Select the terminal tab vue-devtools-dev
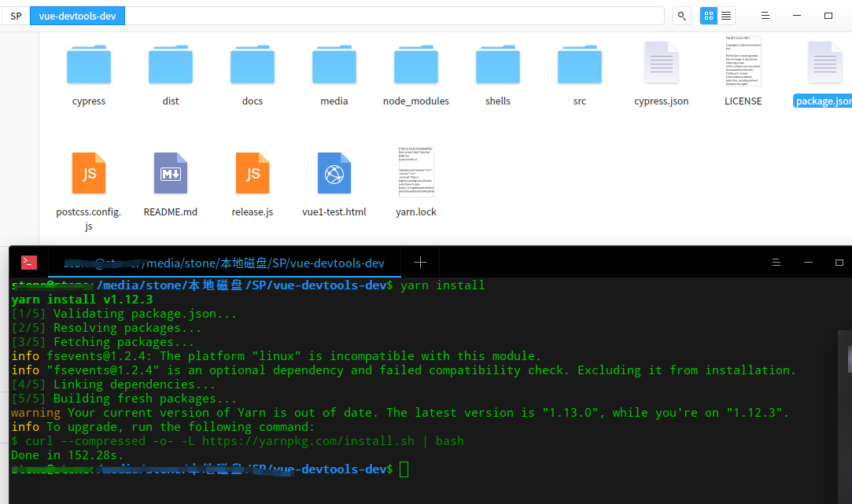 coord(224,263)
